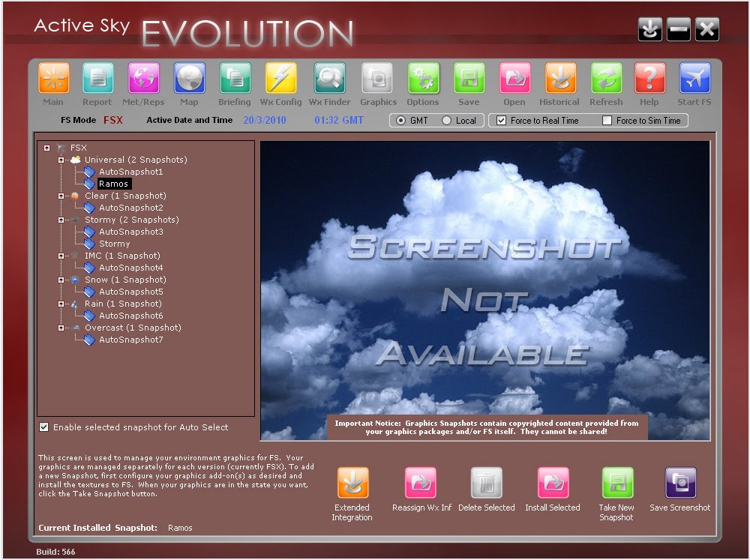
Task: Click the Graphics toolbar icon
Action: 377,77
